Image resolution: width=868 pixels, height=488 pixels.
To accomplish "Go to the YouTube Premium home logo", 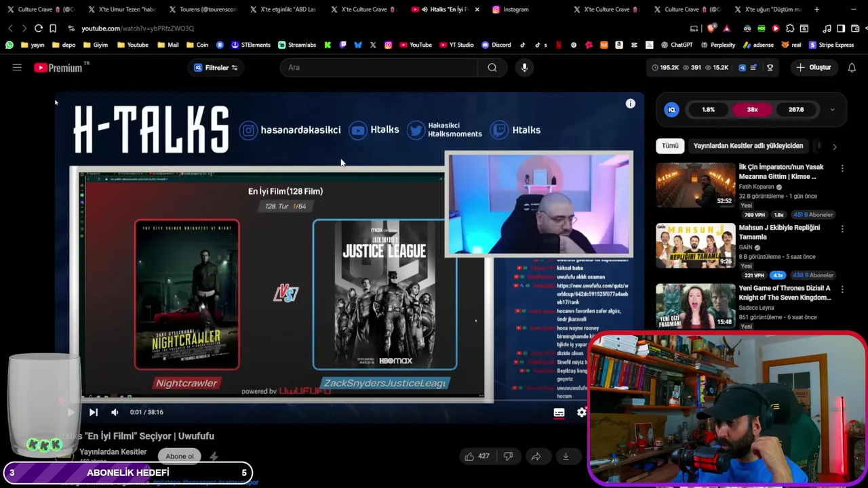I will click(59, 67).
